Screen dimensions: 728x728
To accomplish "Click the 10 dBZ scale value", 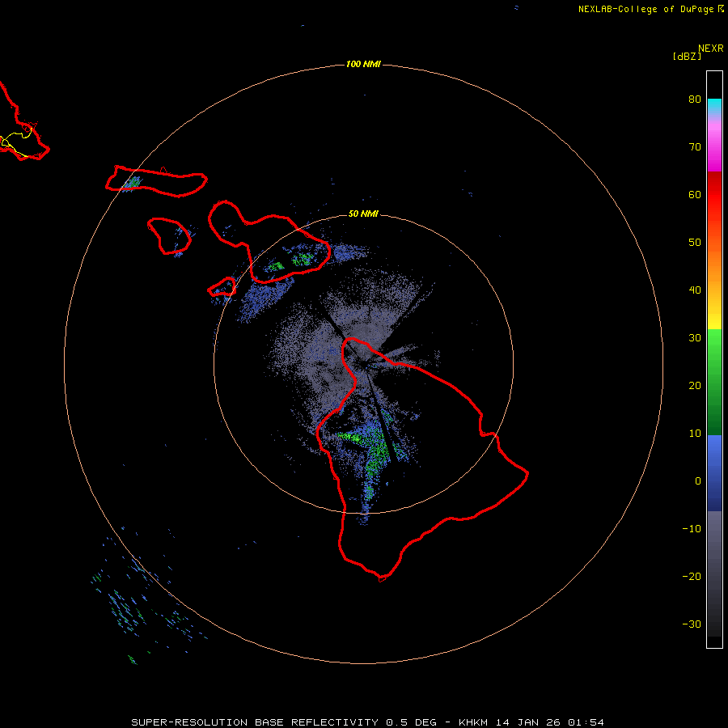I will click(695, 434).
